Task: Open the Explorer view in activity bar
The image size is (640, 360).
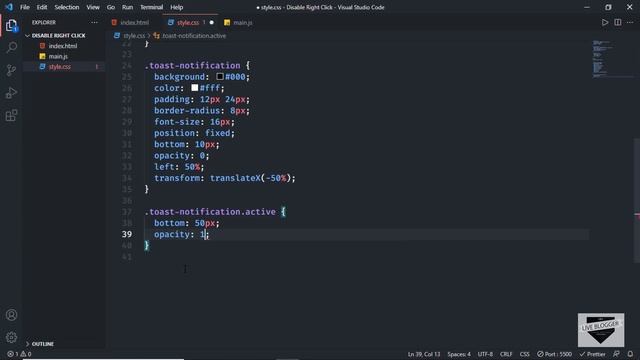Action: [11, 26]
